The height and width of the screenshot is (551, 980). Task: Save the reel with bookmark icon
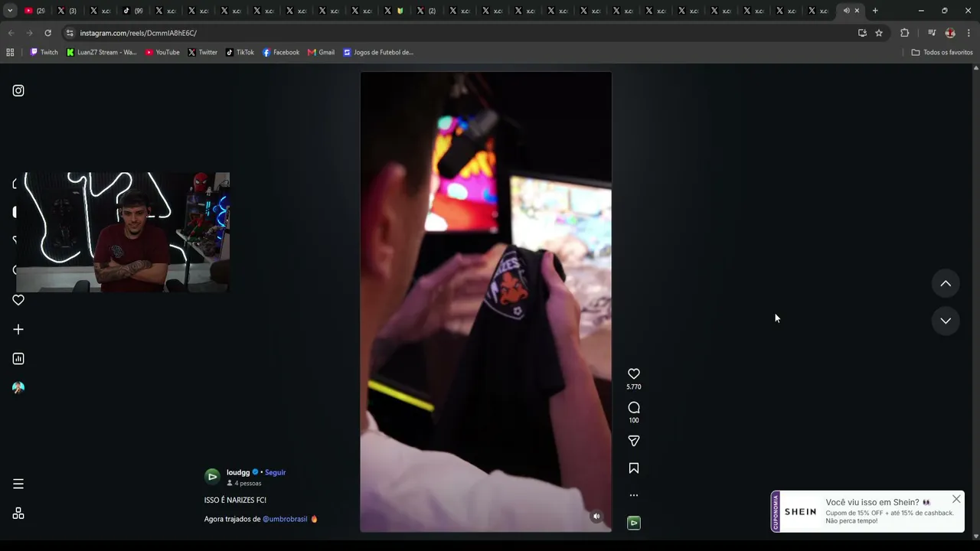pos(634,468)
